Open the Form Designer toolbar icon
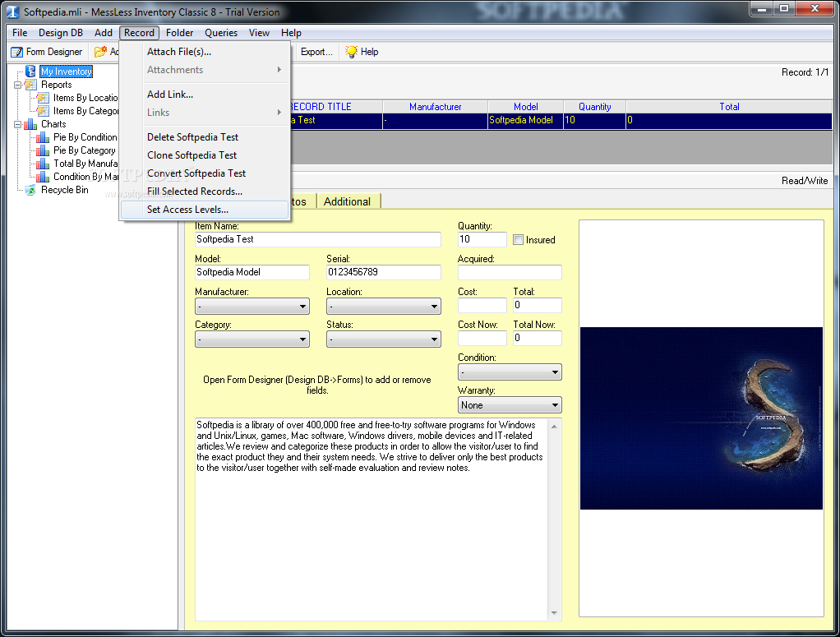Image resolution: width=840 pixels, height=637 pixels. (x=17, y=52)
